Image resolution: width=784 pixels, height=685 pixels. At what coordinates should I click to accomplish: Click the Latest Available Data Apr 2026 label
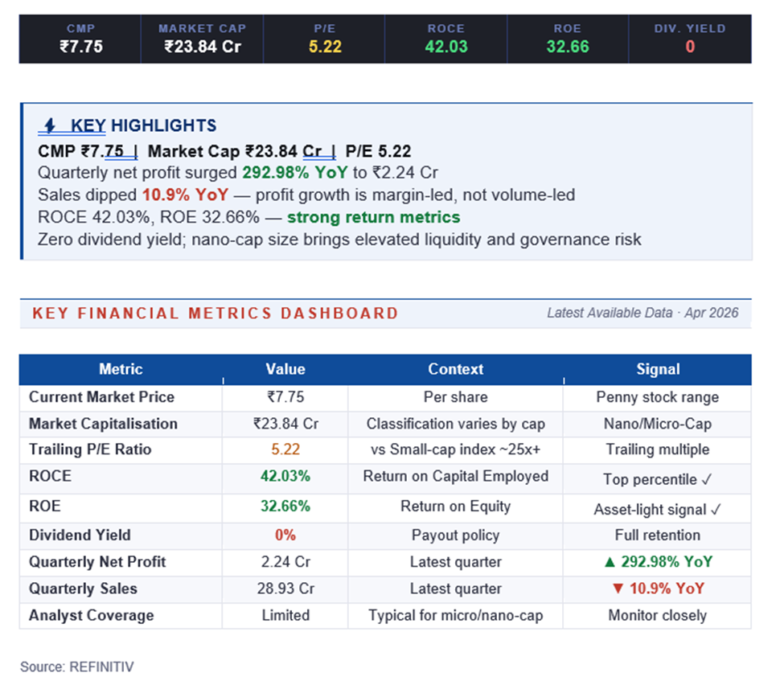[642, 313]
